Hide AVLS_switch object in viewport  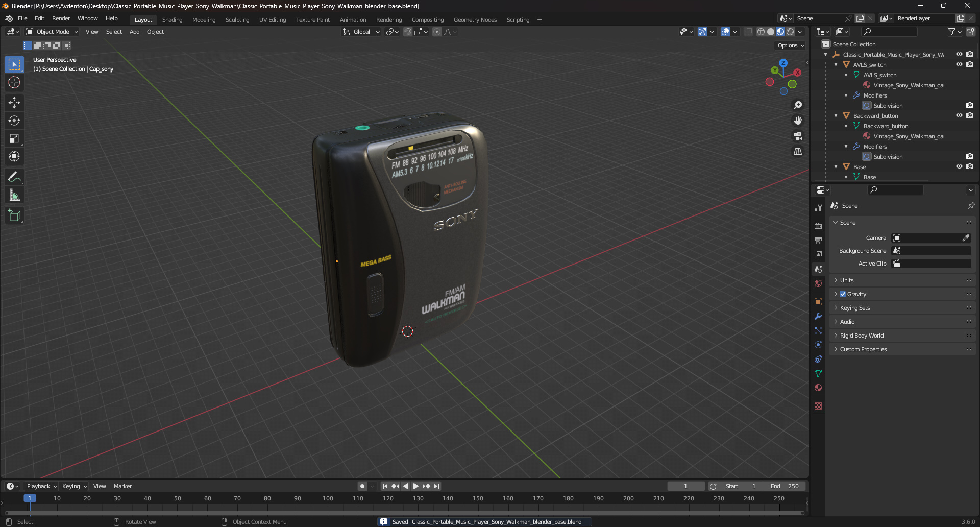(x=959, y=64)
